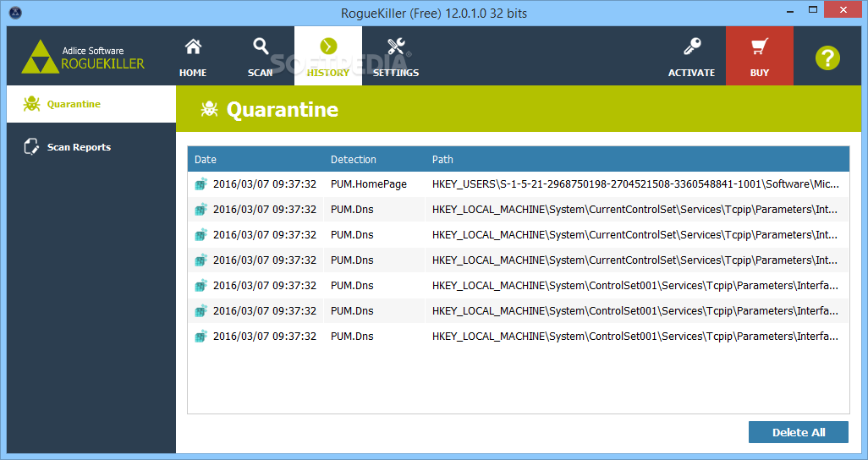The height and width of the screenshot is (460, 868).
Task: Open the Settings tools icon
Action: [396, 47]
